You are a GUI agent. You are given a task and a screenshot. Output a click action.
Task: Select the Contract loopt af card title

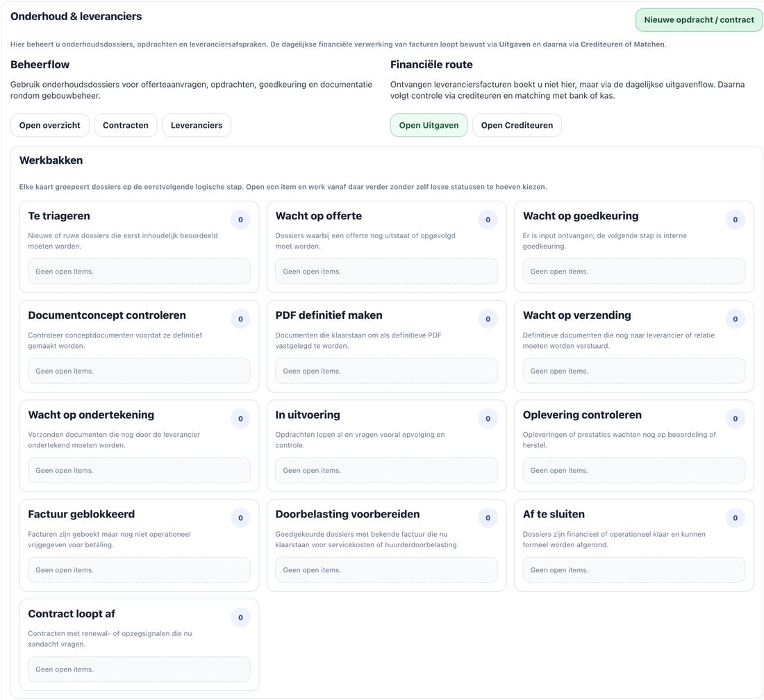(72, 613)
